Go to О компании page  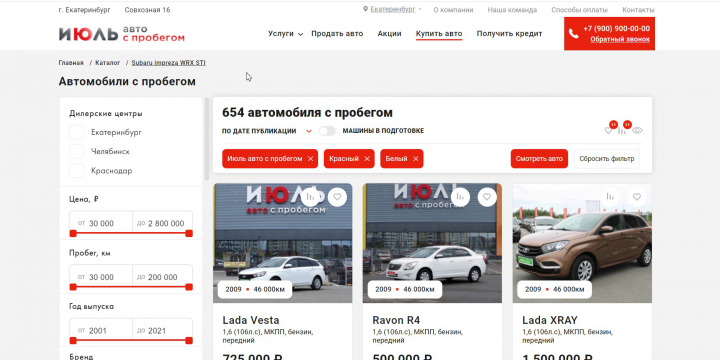click(453, 10)
